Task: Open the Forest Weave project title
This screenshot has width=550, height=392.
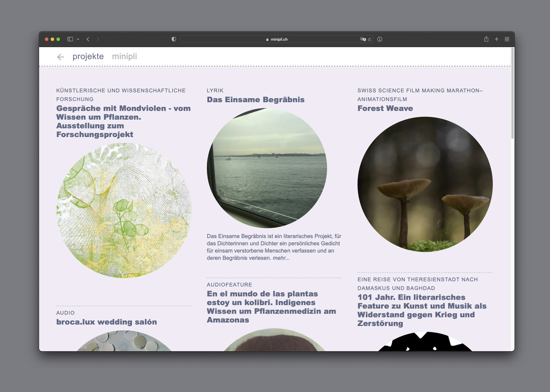Action: coord(385,108)
